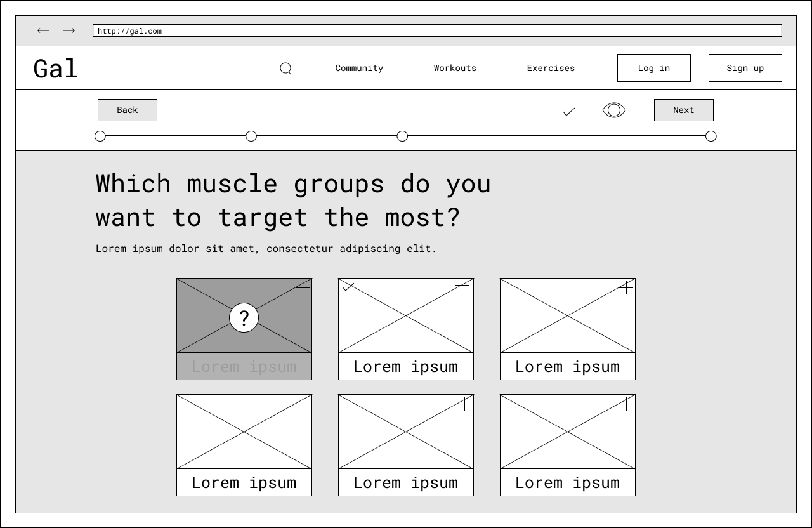Go to the previous step with Back
This screenshot has height=528, width=812.
point(128,110)
